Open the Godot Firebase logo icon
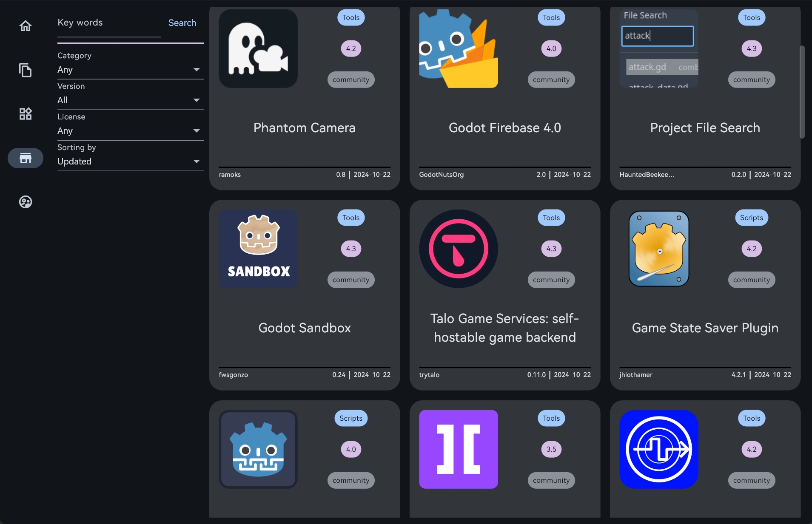 pyautogui.click(x=459, y=48)
